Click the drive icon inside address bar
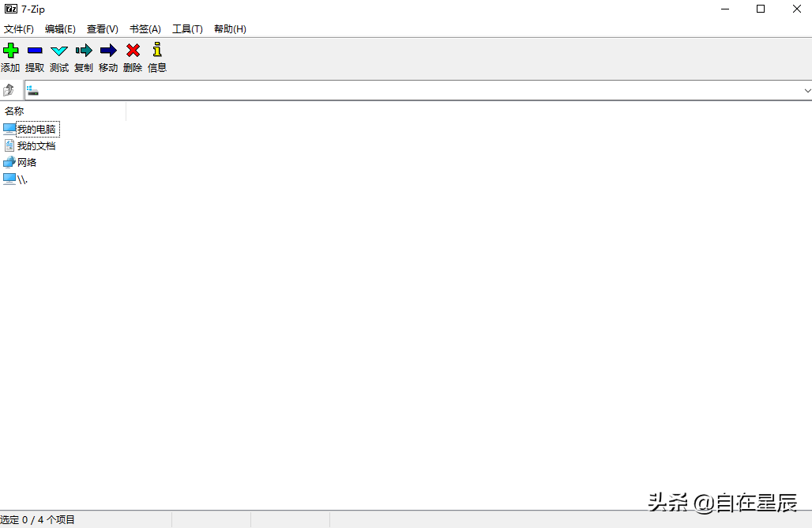 [32, 91]
